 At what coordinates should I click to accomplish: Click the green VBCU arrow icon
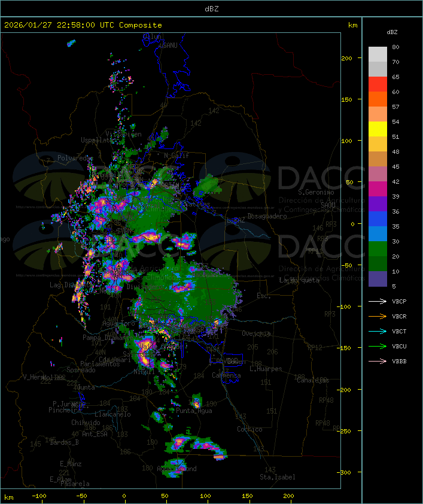[x=378, y=347]
